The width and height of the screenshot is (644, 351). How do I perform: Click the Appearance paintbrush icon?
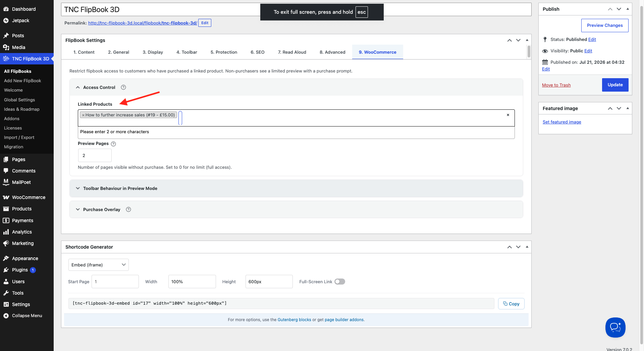pos(6,258)
